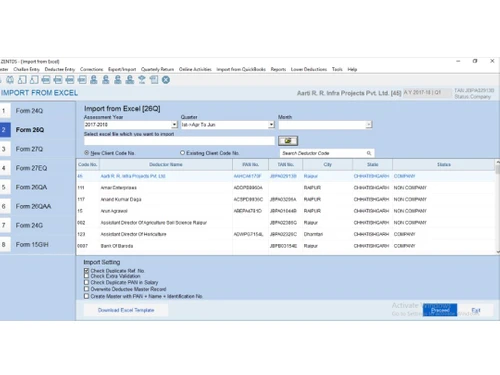Open the Challan Entry menu
This screenshot has height=375, width=500.
(x=26, y=69)
